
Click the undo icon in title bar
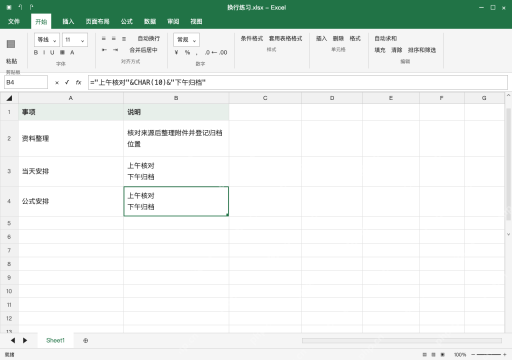tap(20, 7)
